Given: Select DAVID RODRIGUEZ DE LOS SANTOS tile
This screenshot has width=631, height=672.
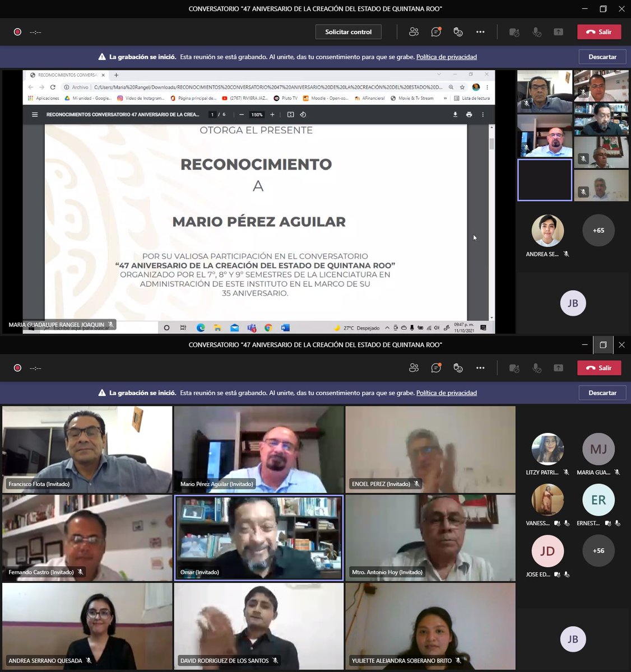Looking at the screenshot, I should click(259, 626).
